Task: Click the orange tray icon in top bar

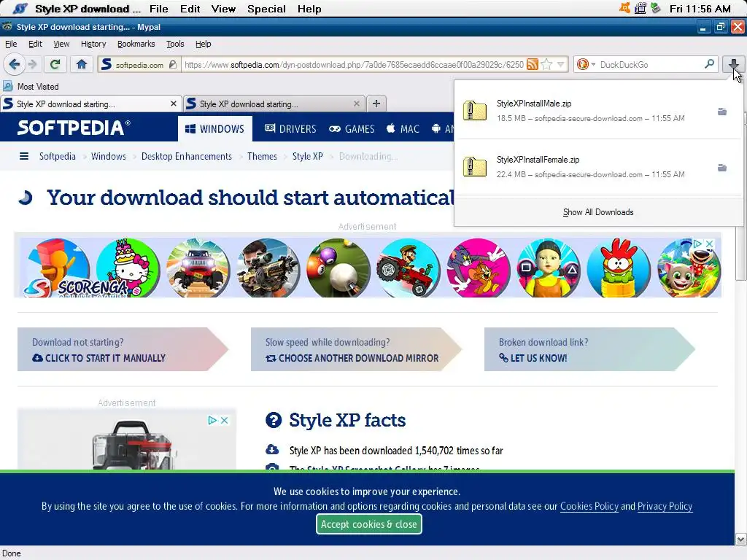Action: point(624,8)
